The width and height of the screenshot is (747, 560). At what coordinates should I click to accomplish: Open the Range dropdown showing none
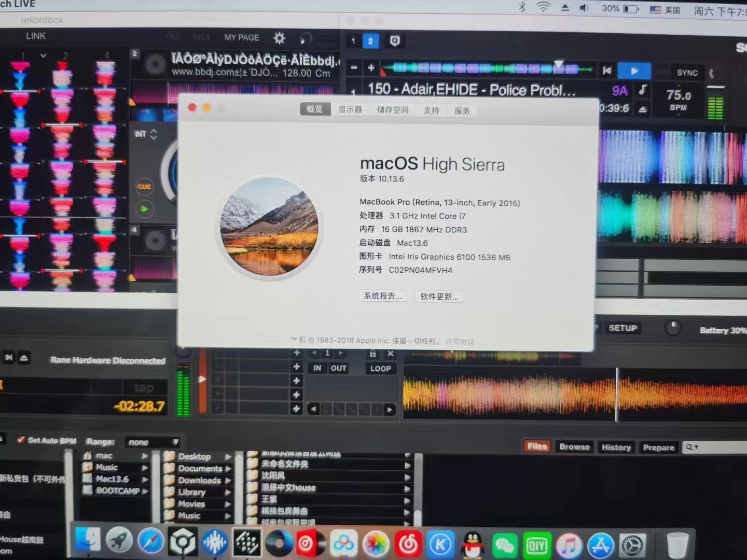point(153,442)
